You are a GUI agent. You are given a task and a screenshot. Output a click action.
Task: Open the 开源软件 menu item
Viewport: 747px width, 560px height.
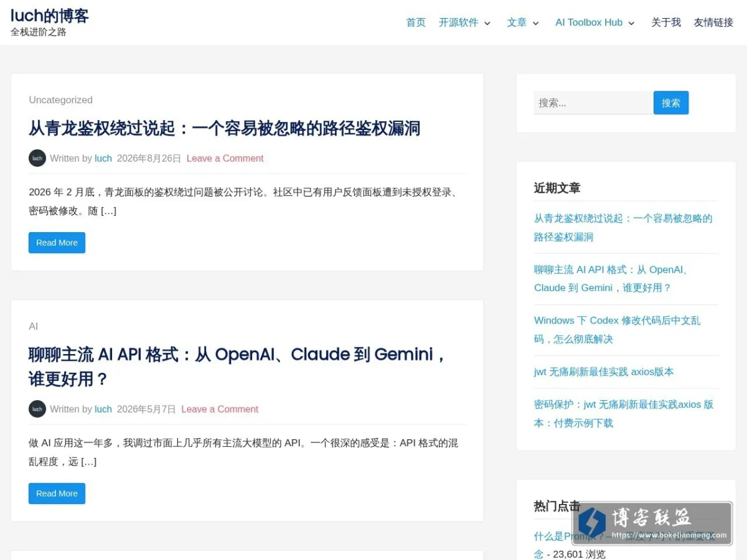[x=459, y=22]
